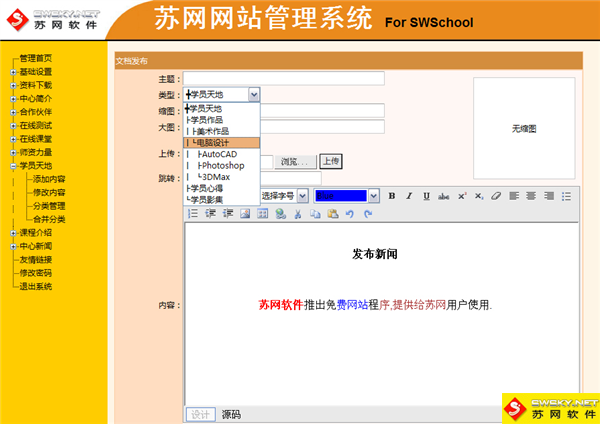Screen dimensions: 600x424
Task: Open the blue font color selector
Action: pos(345,196)
